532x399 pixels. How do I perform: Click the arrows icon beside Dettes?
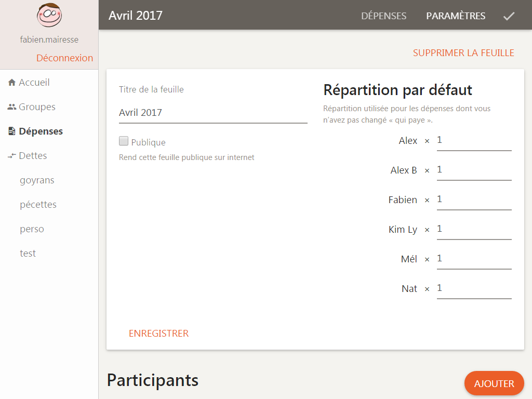[12, 156]
